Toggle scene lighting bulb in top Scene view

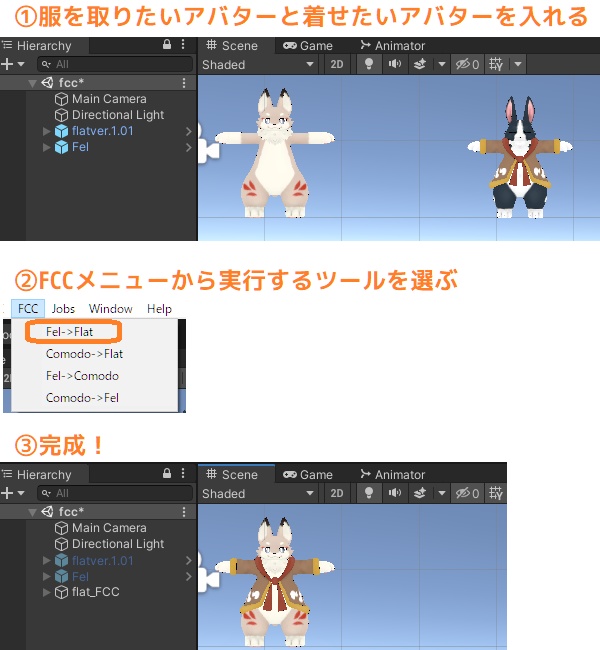368,64
